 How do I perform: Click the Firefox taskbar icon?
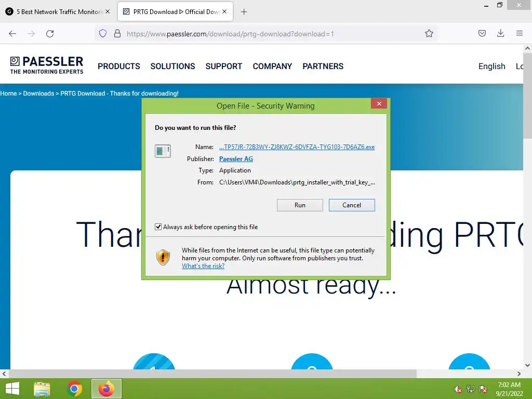tap(106, 389)
